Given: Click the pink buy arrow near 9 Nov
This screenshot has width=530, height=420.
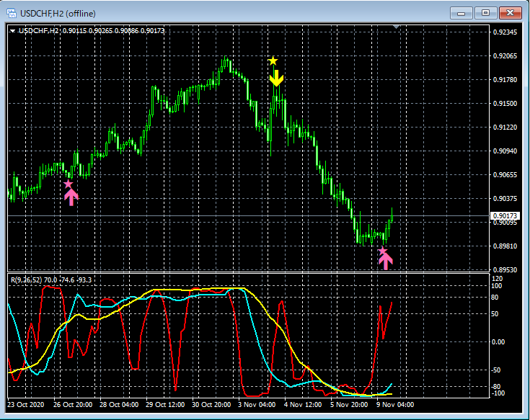Looking at the screenshot, I should pos(385,262).
